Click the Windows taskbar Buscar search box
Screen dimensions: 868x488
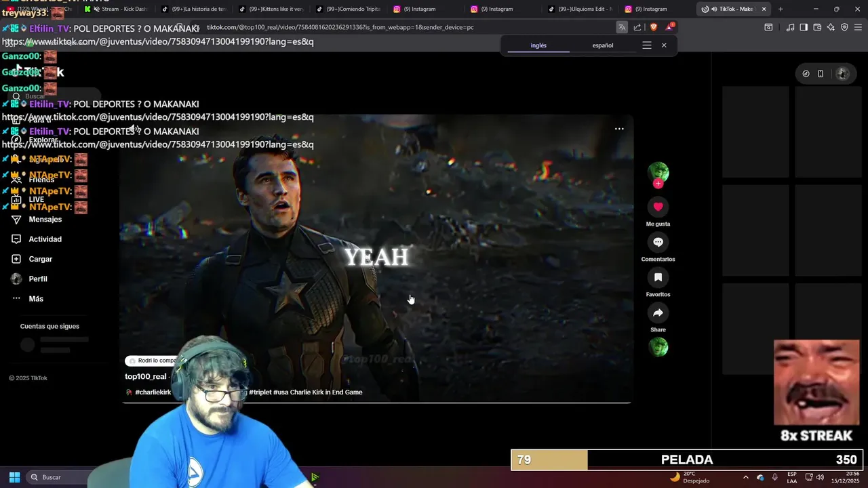click(x=61, y=477)
